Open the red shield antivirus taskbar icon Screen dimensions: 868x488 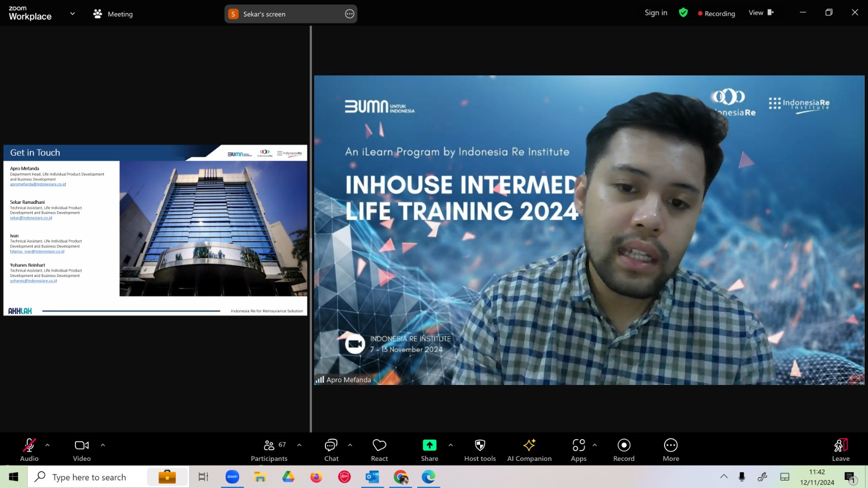[344, 477]
